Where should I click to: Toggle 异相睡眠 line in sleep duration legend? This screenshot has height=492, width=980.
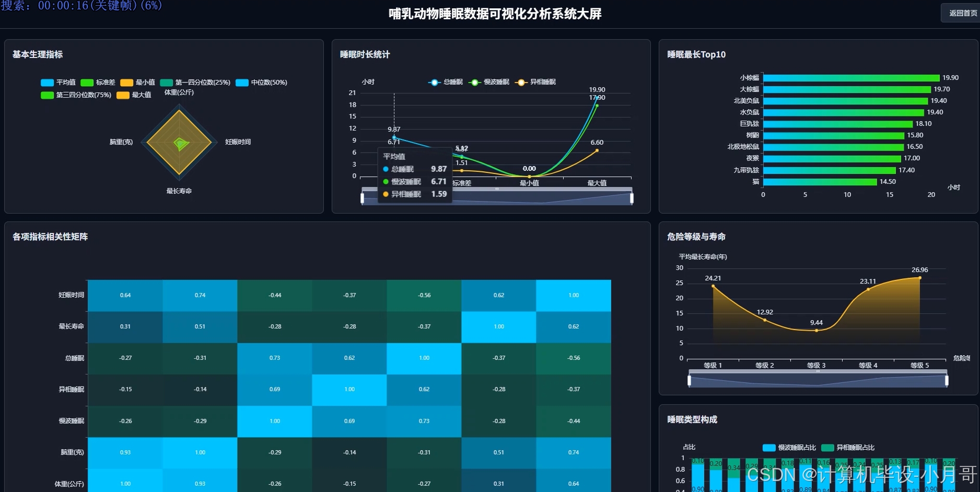click(535, 82)
